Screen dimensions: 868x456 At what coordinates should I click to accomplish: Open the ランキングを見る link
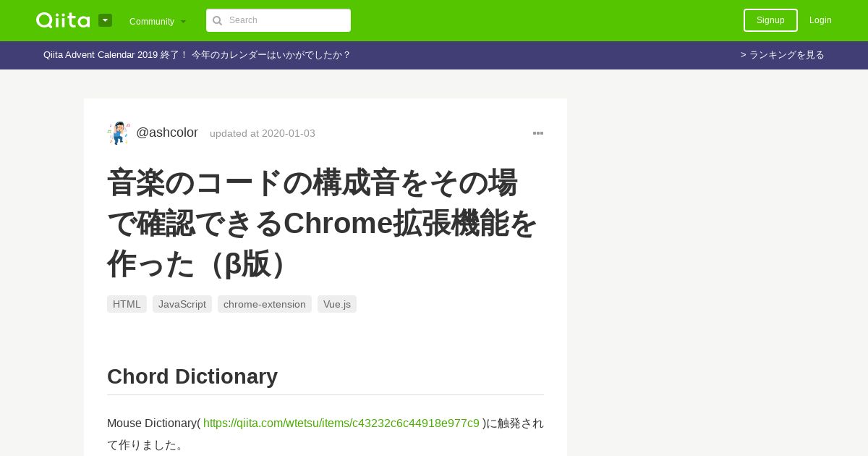[783, 55]
